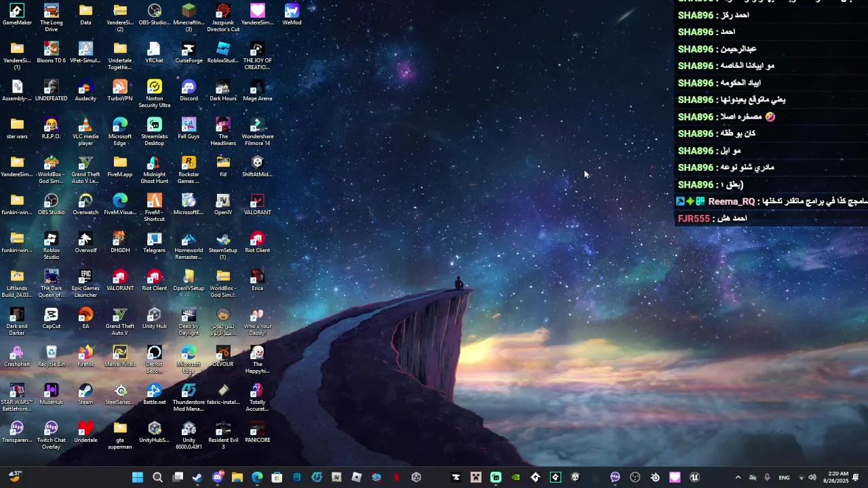Open Twitch Chat Overlay shortcut
The height and width of the screenshot is (488, 868).
pos(52,435)
